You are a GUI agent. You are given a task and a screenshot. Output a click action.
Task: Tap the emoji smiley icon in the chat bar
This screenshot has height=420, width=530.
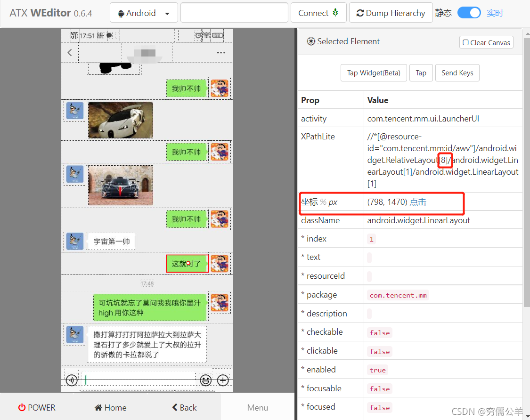[x=205, y=380]
